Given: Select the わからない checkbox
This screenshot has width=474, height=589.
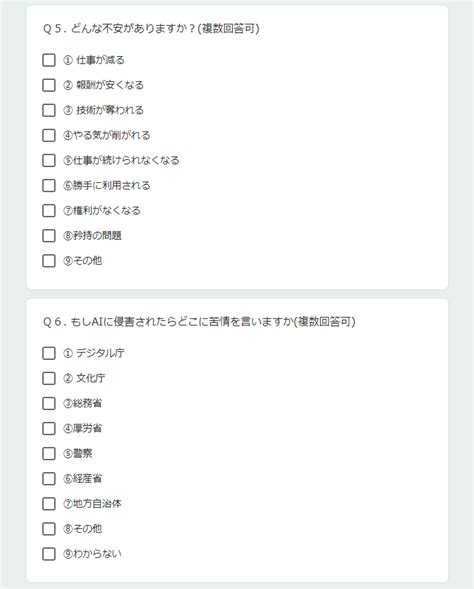Looking at the screenshot, I should 49,554.
